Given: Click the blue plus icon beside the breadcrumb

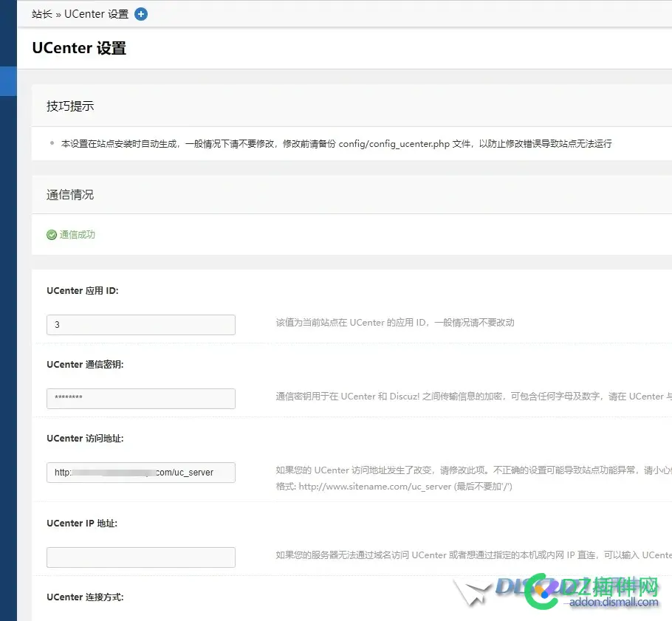Looking at the screenshot, I should [x=141, y=14].
